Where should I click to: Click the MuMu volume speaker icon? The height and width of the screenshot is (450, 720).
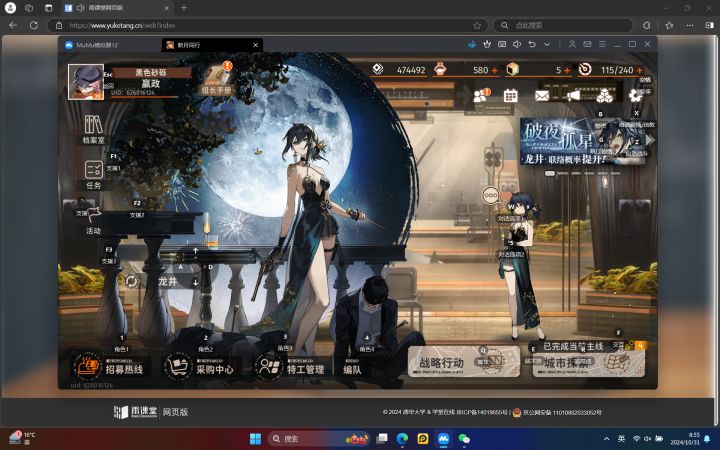pos(517,44)
